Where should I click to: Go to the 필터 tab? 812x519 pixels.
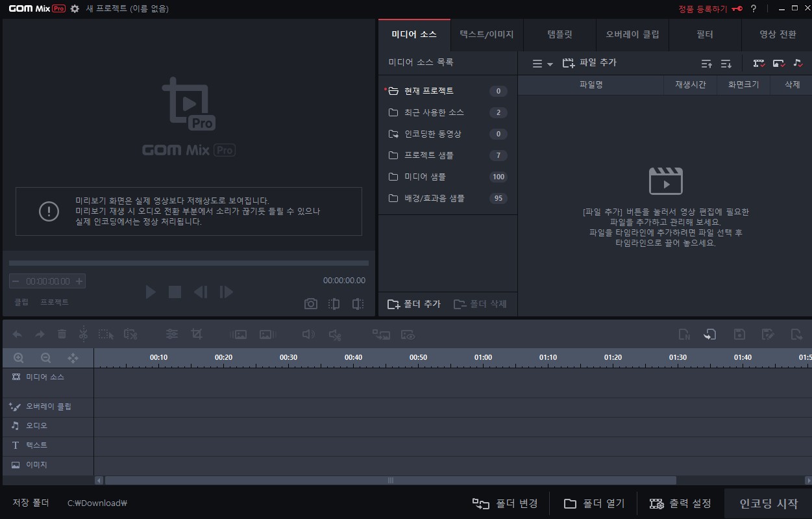tap(705, 34)
